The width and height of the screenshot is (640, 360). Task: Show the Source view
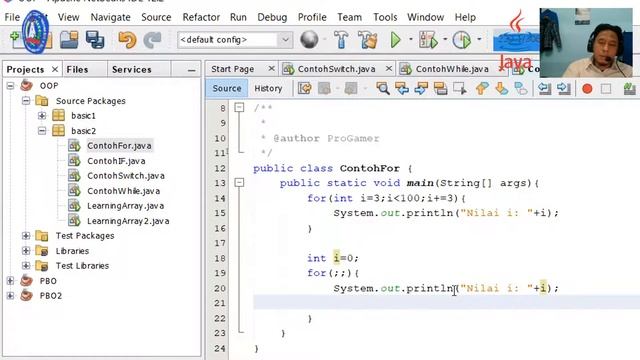(227, 88)
